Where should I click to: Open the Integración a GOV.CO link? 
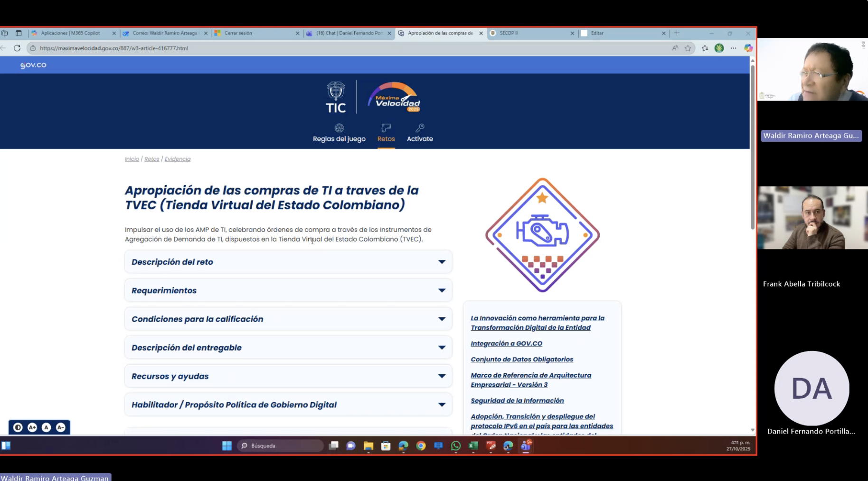(x=506, y=343)
